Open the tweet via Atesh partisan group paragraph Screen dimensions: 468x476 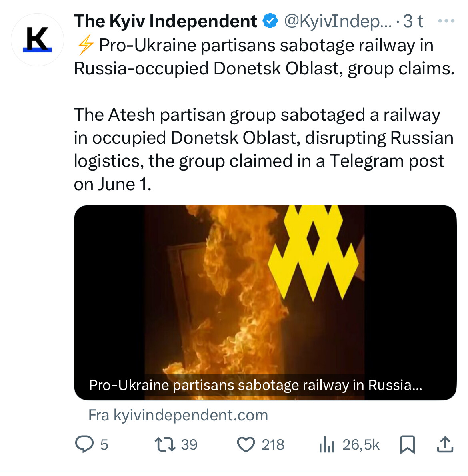pos(264,149)
